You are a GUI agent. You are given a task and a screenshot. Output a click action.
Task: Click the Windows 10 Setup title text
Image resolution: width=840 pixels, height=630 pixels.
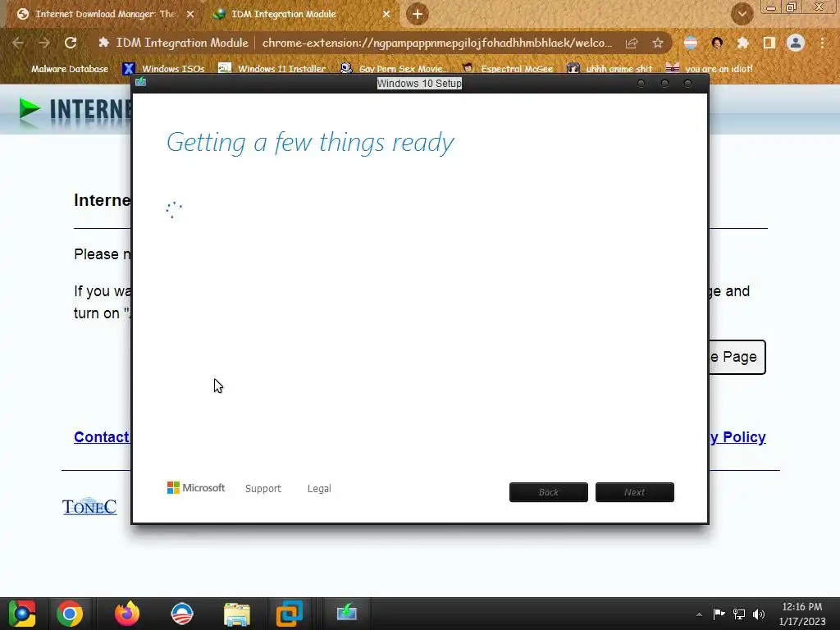419,84
